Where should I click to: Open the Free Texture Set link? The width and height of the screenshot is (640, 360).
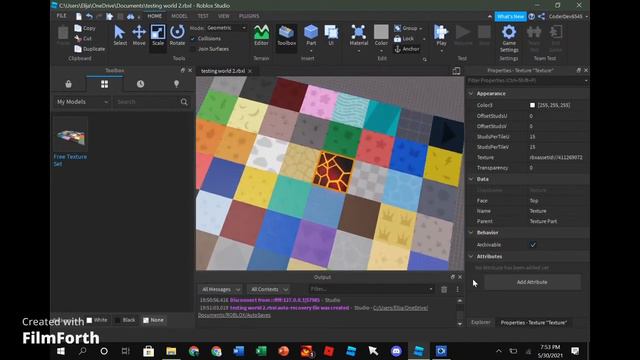(x=70, y=160)
